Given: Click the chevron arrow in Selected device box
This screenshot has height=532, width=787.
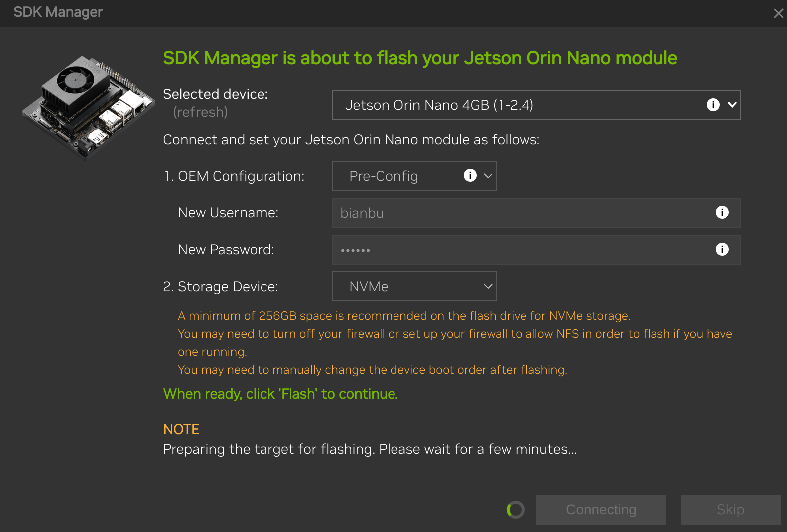Looking at the screenshot, I should point(732,105).
